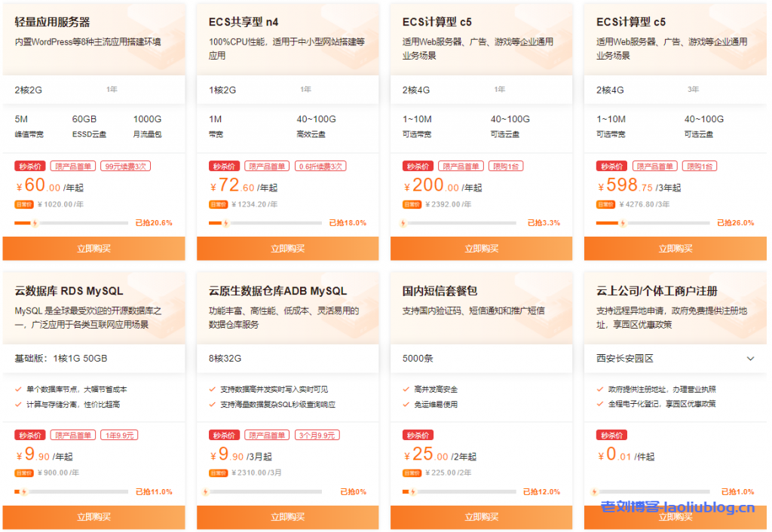The width and height of the screenshot is (772, 532).
Task: Click 立即购买 on 国内短信套餐包 card
Action: tap(481, 518)
